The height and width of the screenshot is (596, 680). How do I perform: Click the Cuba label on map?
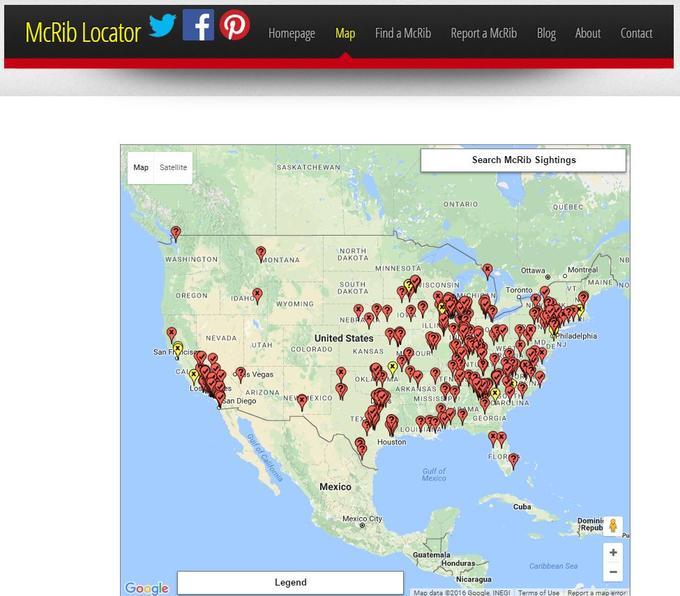pos(522,507)
